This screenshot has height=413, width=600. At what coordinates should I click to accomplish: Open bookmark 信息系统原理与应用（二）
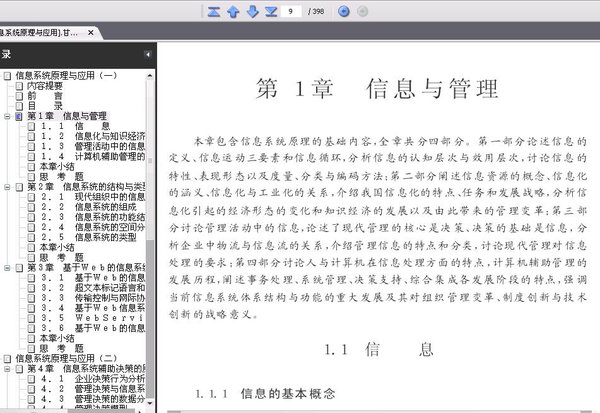pyautogui.click(x=66, y=359)
